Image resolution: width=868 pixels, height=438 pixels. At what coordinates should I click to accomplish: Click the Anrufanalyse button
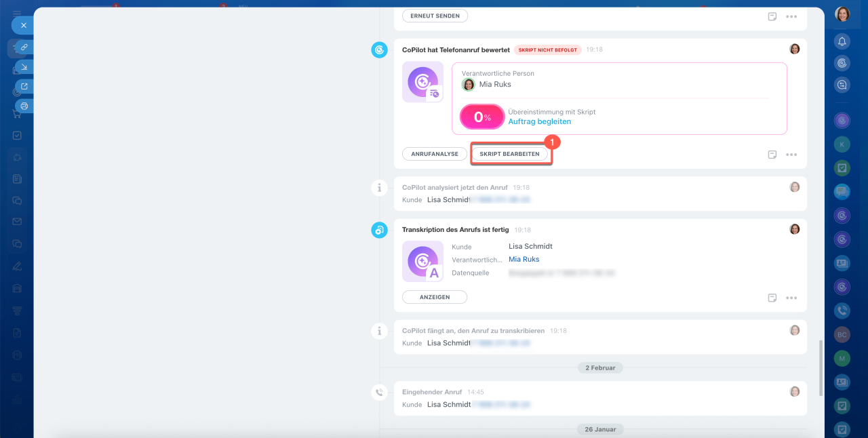pyautogui.click(x=434, y=154)
